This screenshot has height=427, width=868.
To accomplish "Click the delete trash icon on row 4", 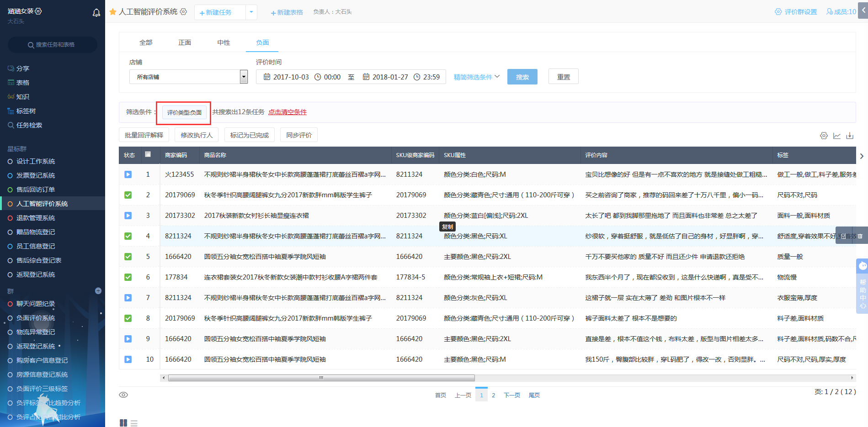I will [860, 236].
